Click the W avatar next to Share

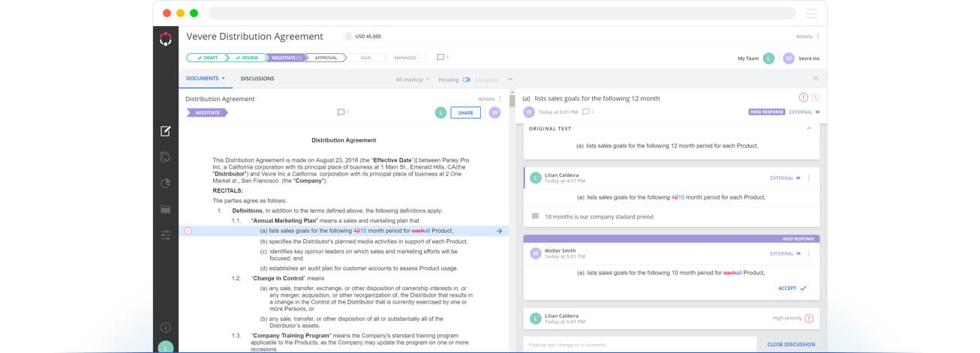pyautogui.click(x=495, y=112)
